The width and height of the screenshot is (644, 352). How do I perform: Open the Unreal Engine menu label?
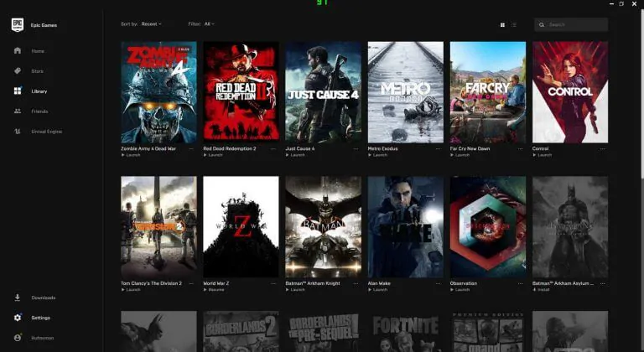(x=47, y=132)
